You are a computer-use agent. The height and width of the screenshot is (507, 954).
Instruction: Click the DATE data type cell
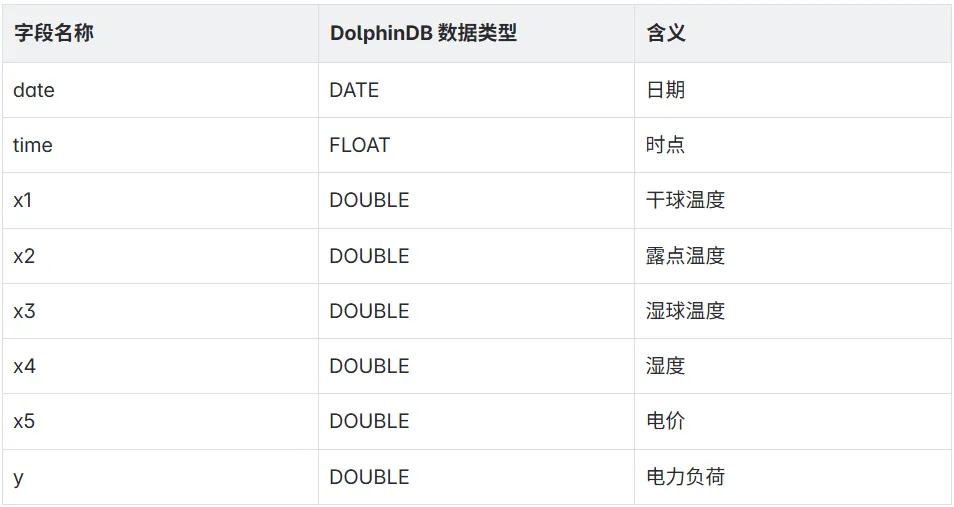click(x=476, y=90)
